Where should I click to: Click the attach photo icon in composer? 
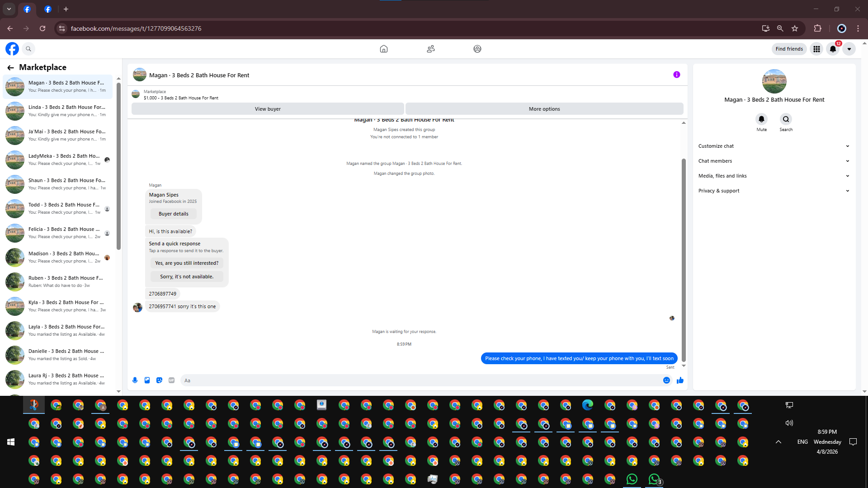[147, 380]
